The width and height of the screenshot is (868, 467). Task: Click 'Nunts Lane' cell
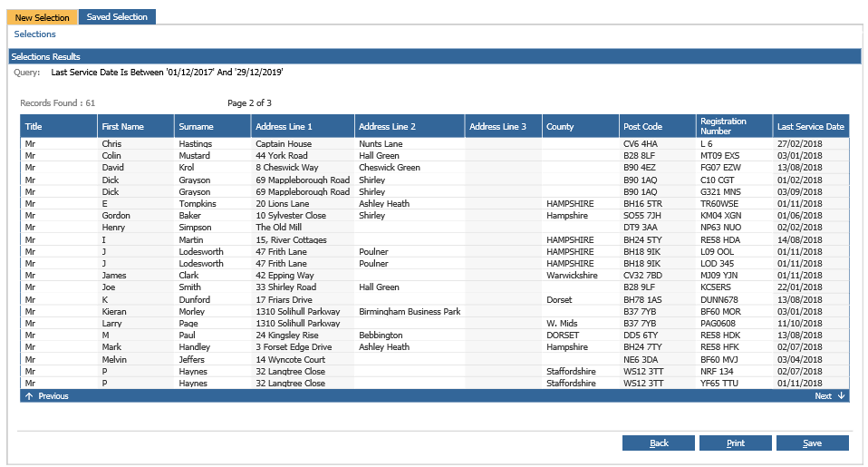381,143
